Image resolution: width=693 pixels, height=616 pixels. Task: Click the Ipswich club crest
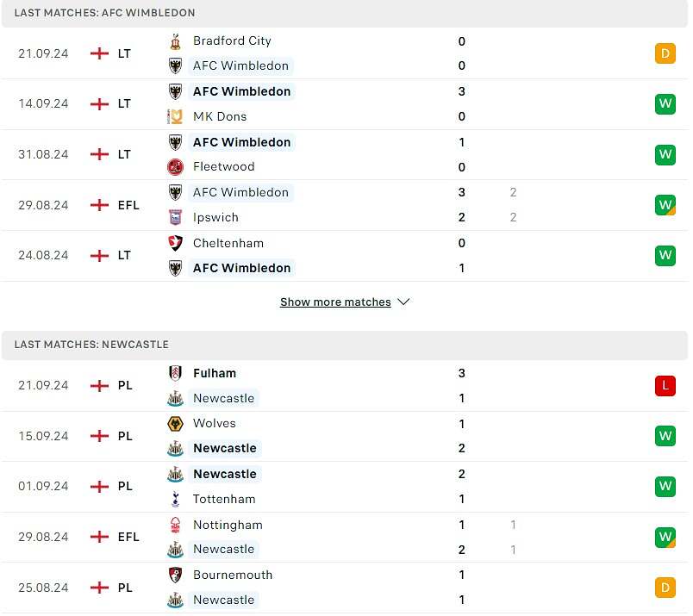click(x=176, y=217)
